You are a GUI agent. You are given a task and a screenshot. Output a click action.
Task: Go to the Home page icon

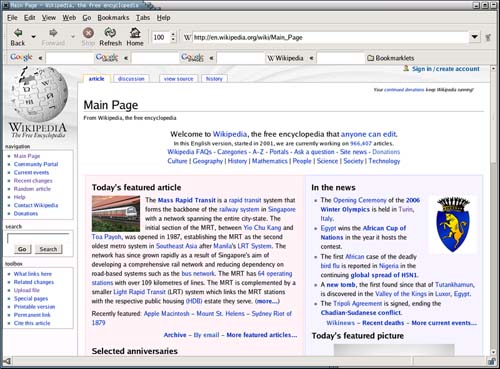pos(135,37)
